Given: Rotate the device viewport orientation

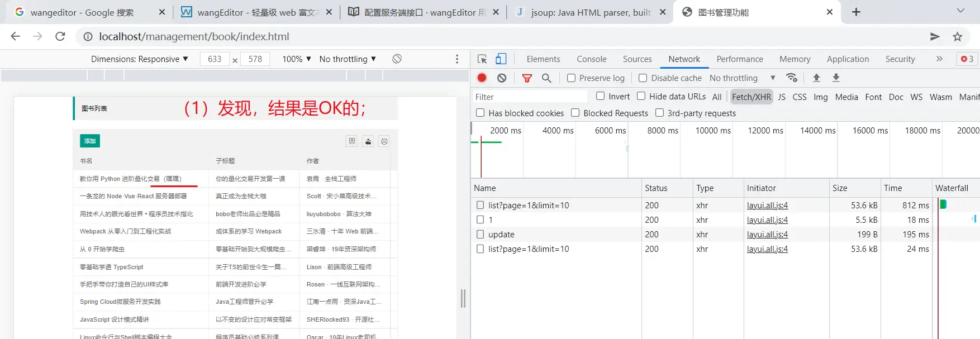Looking at the screenshot, I should (x=397, y=59).
